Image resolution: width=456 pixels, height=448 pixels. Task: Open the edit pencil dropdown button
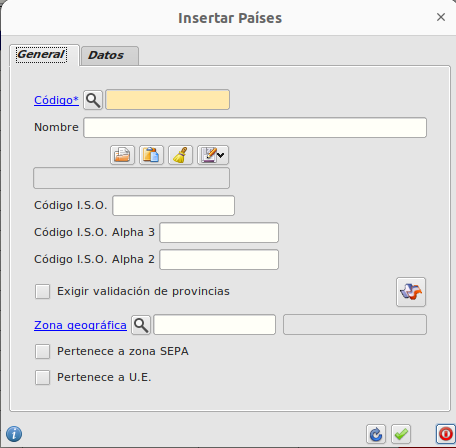pos(213,155)
